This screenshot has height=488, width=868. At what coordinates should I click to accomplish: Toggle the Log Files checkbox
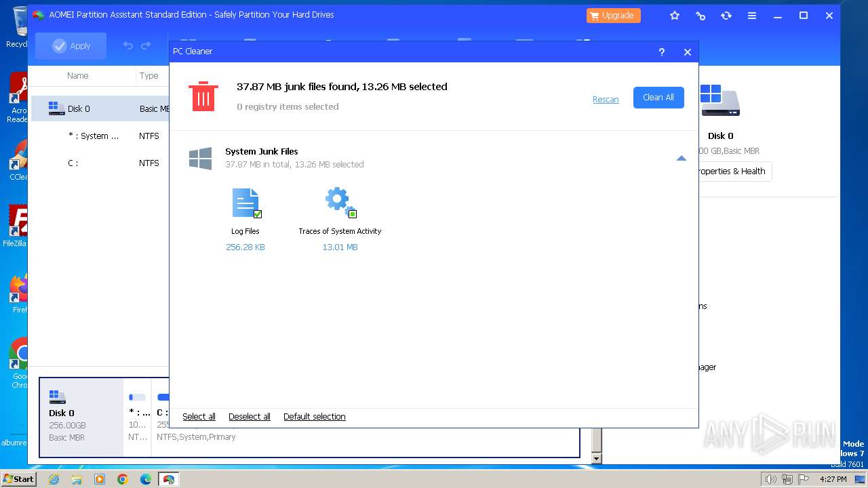[x=258, y=214]
